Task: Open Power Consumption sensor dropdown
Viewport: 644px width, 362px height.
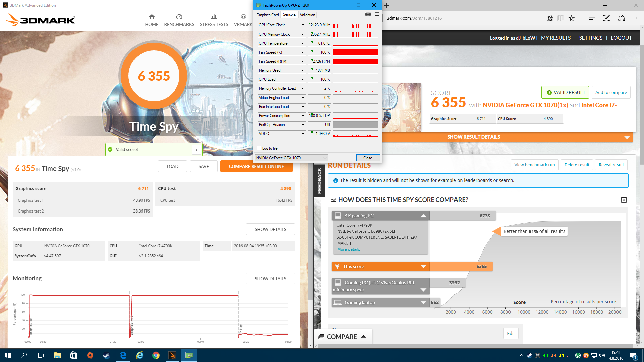Action: pos(303,116)
